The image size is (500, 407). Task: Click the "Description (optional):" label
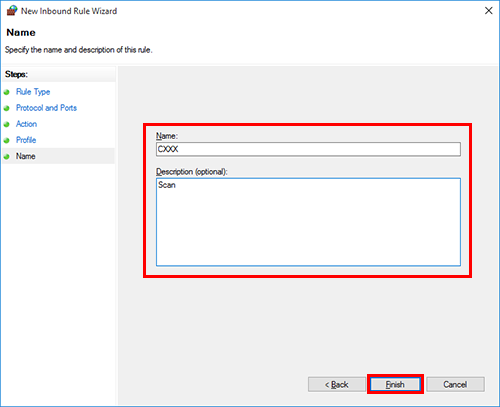192,172
